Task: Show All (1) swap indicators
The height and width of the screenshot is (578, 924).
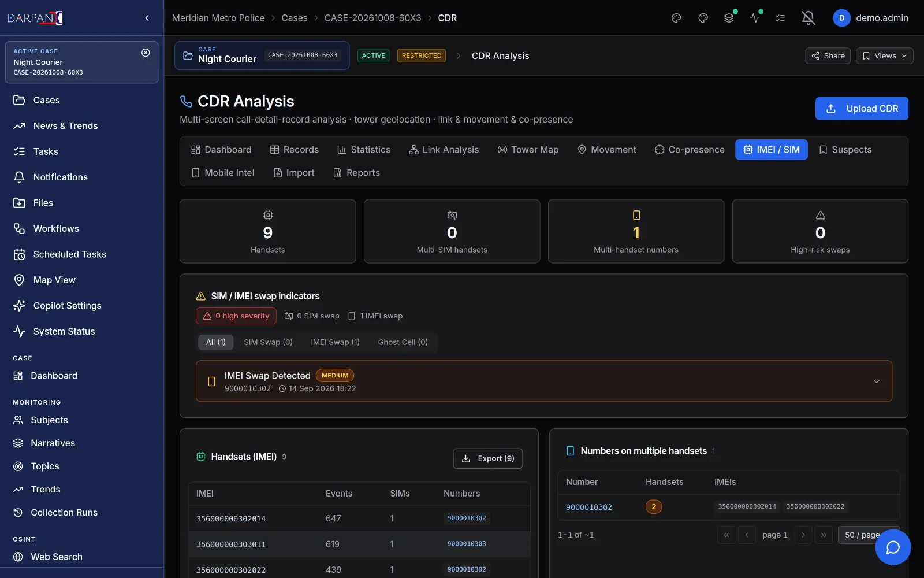Action: tap(216, 342)
